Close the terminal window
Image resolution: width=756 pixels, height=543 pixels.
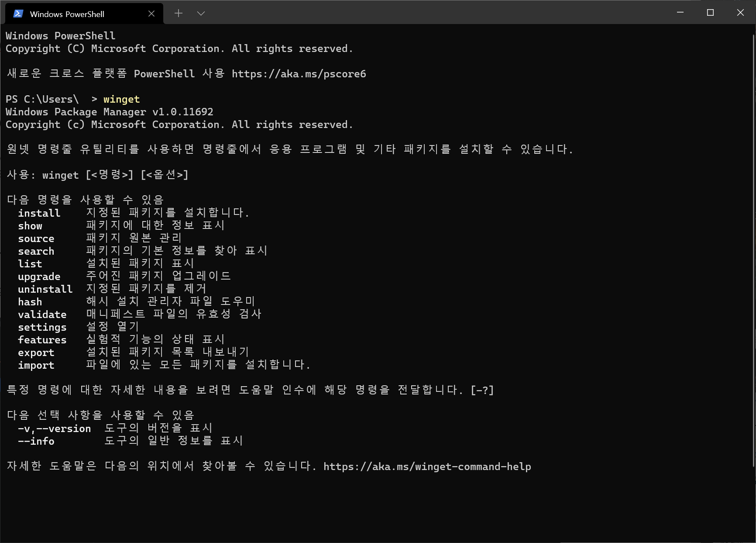[740, 12]
